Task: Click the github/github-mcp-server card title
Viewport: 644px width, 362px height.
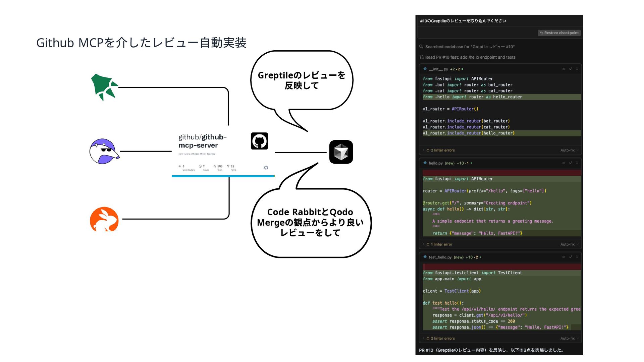Action: coord(202,141)
